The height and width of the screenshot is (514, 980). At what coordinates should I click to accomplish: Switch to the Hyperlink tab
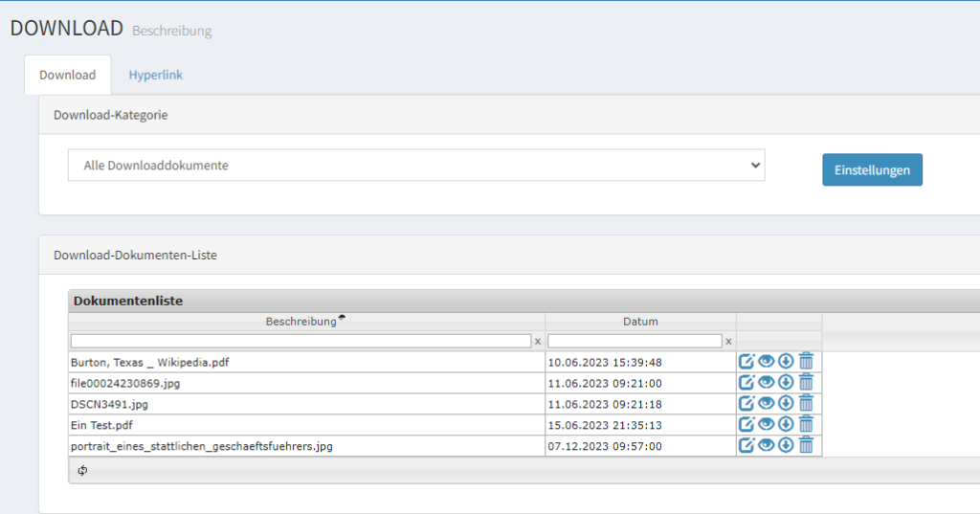click(x=155, y=75)
